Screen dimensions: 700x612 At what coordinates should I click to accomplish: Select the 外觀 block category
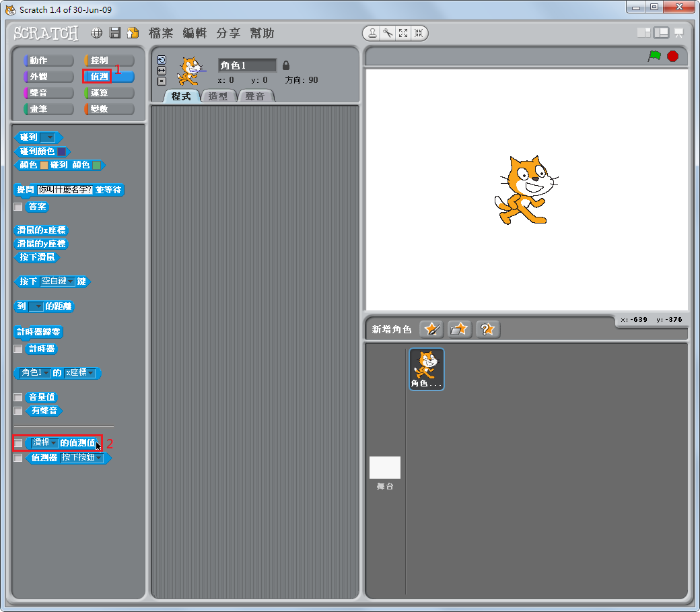[x=48, y=76]
